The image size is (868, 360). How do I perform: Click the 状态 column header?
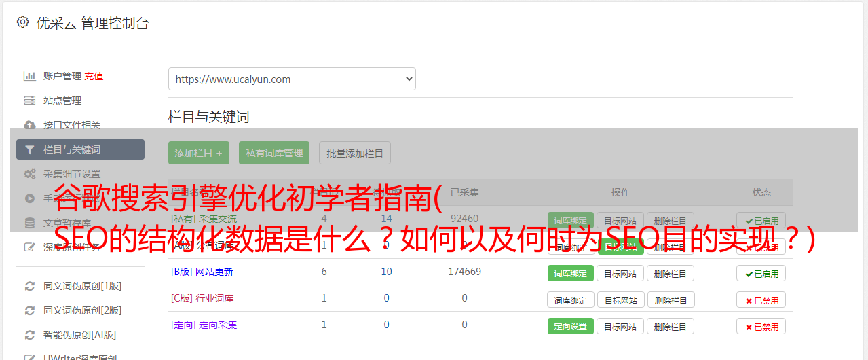point(761,192)
